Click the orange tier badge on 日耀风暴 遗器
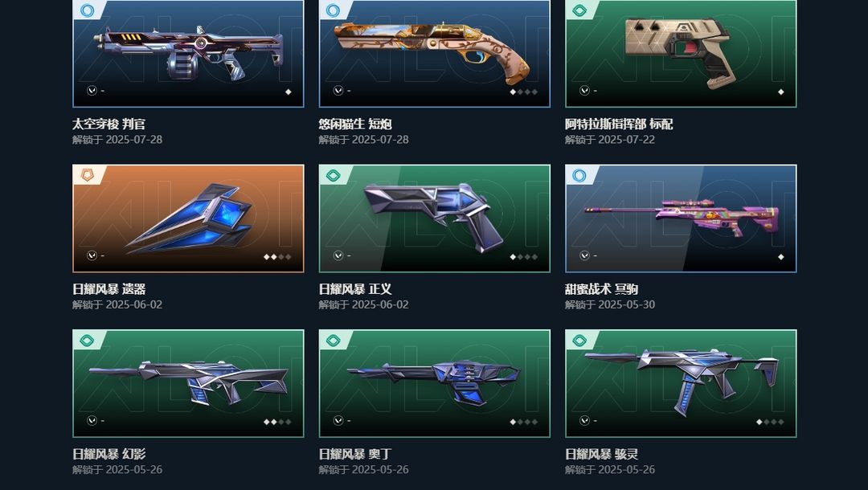Screen dimensions: 868x490 tap(87, 175)
